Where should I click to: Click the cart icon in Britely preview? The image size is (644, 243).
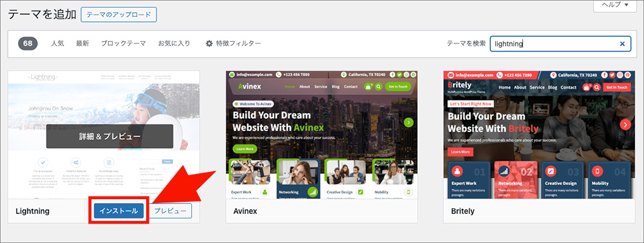click(587, 87)
